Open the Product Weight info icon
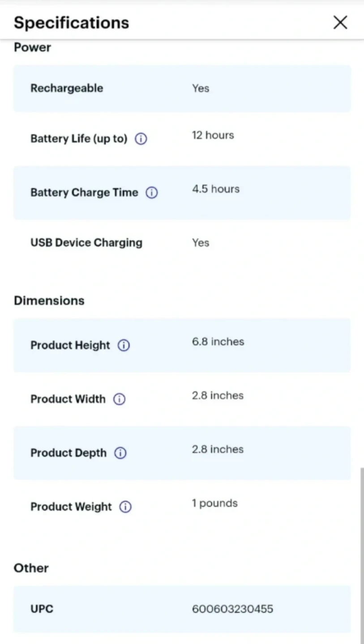The height and width of the screenshot is (644, 364). [x=125, y=507]
